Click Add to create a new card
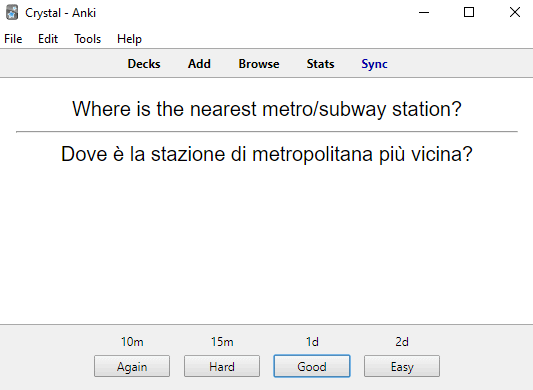 pyautogui.click(x=199, y=64)
